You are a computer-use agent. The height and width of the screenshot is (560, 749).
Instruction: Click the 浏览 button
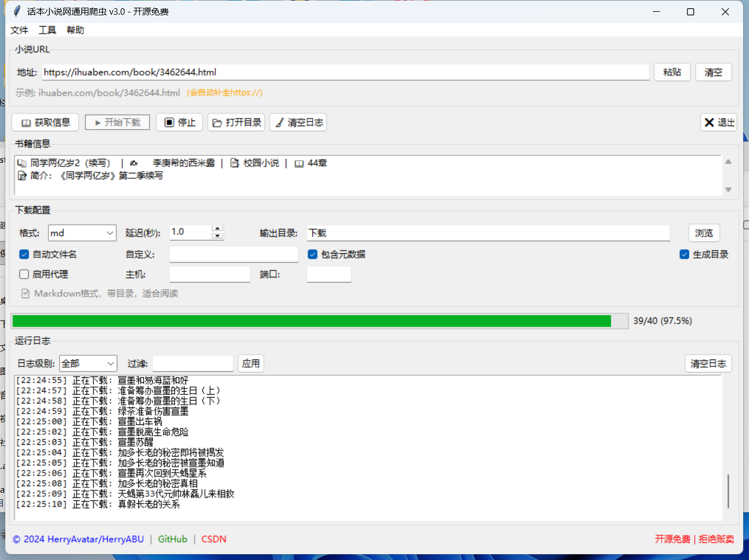point(704,232)
